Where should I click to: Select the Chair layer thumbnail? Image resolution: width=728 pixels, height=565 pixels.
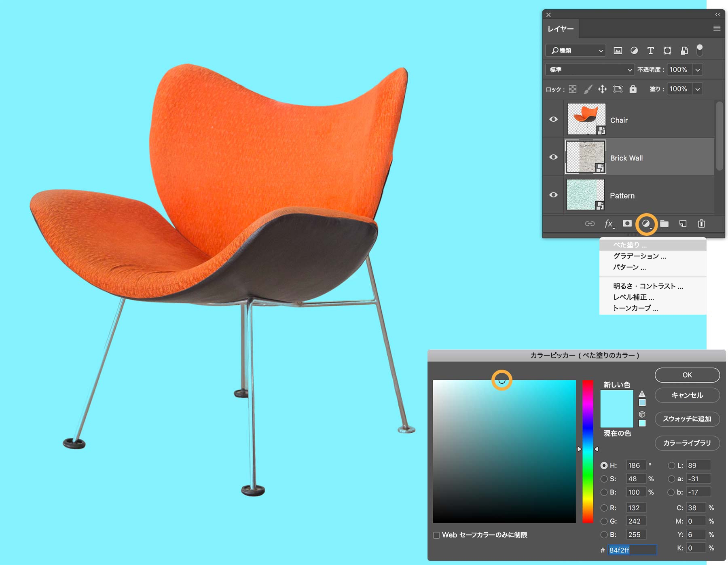[586, 119]
